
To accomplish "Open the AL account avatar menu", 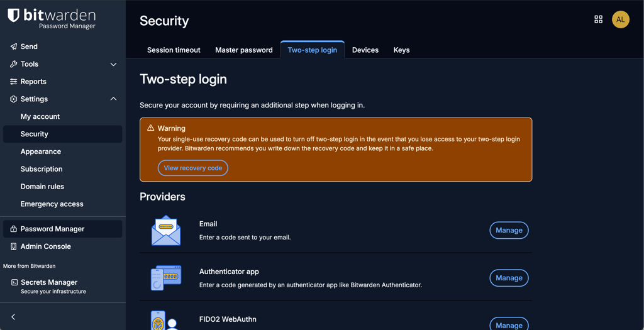I will [x=621, y=19].
